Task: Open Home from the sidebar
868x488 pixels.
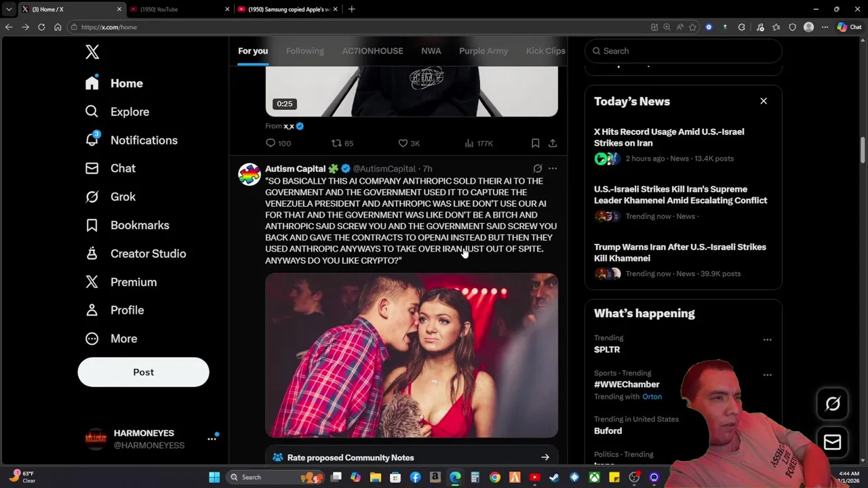Action: [114, 83]
